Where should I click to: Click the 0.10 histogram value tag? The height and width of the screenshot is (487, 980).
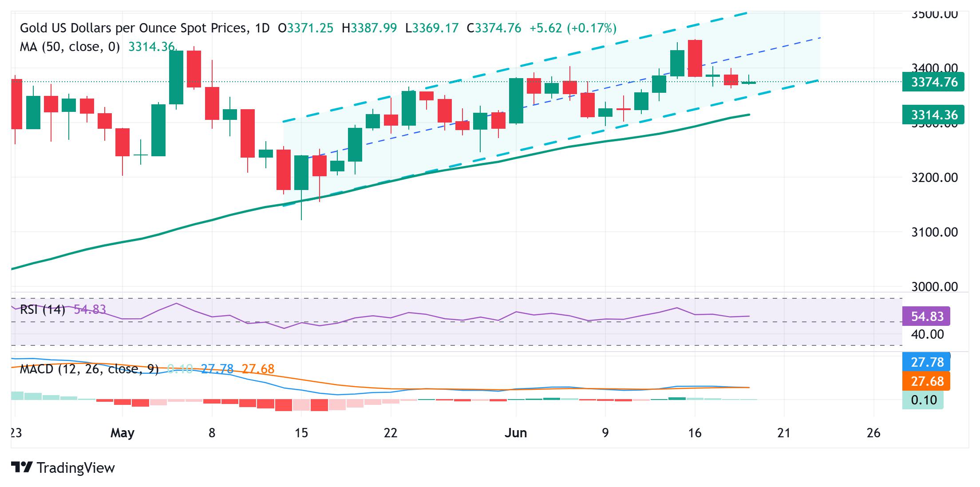(923, 400)
